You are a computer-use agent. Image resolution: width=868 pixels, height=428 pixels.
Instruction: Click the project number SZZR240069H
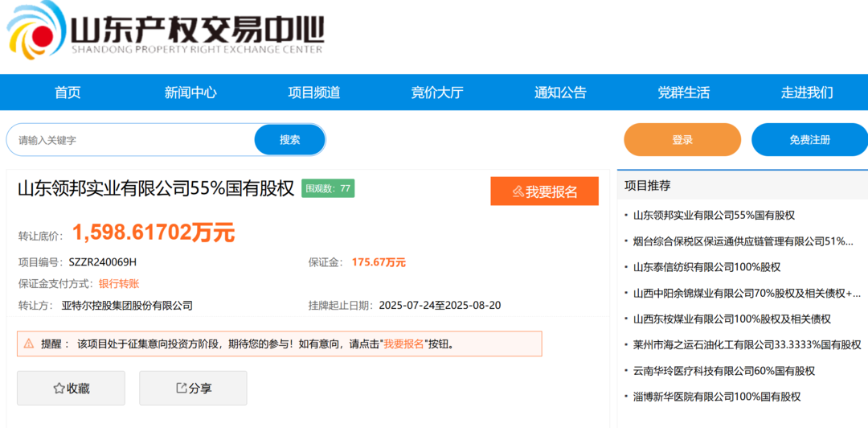(102, 262)
